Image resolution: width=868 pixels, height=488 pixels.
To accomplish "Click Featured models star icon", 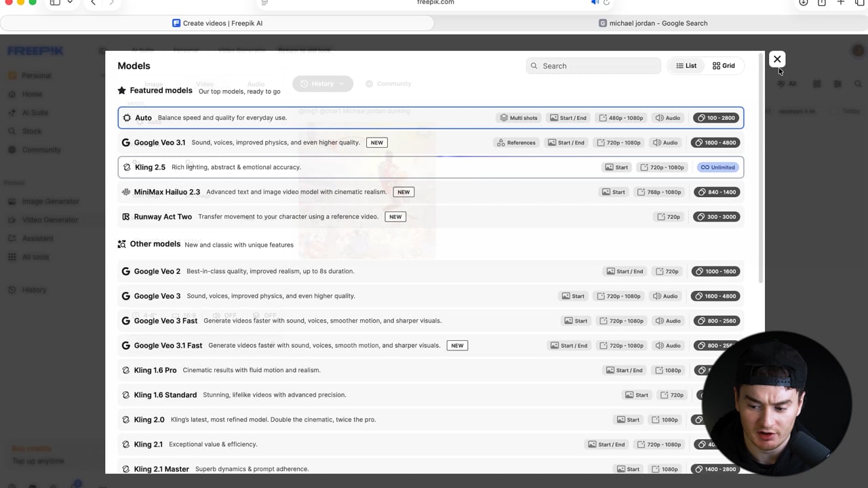I will [121, 90].
